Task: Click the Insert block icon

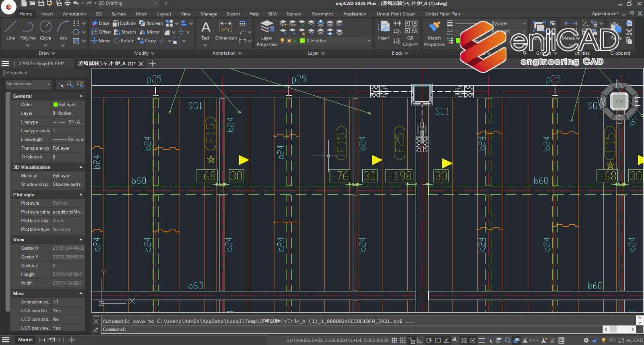Action: coord(384,27)
